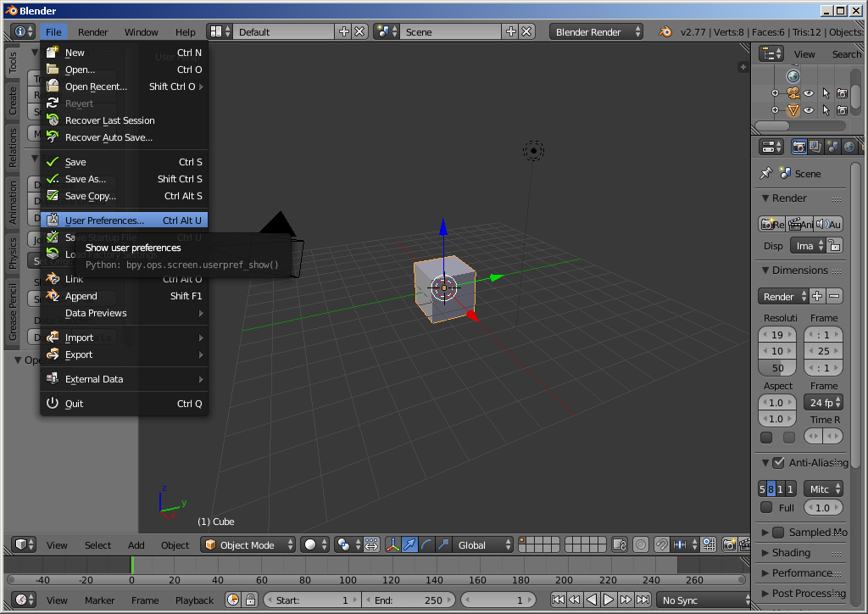Enable the Full Sample checkbox
Screen dimensions: 868x614
tap(766, 508)
